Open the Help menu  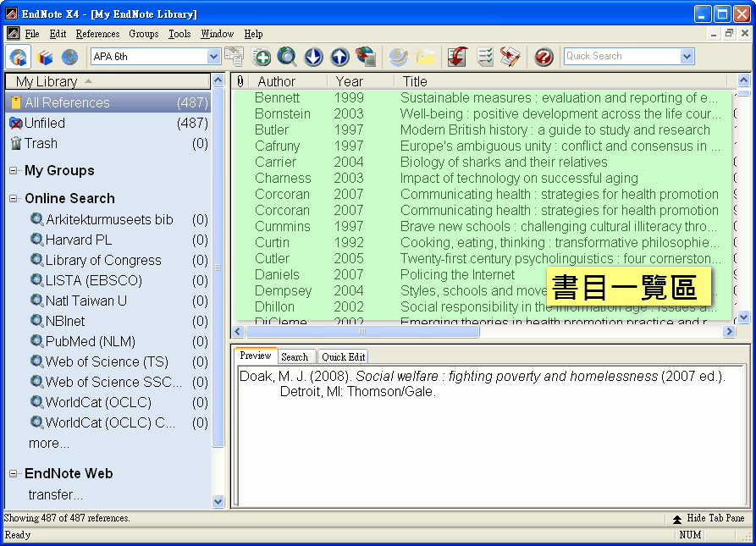[x=253, y=34]
